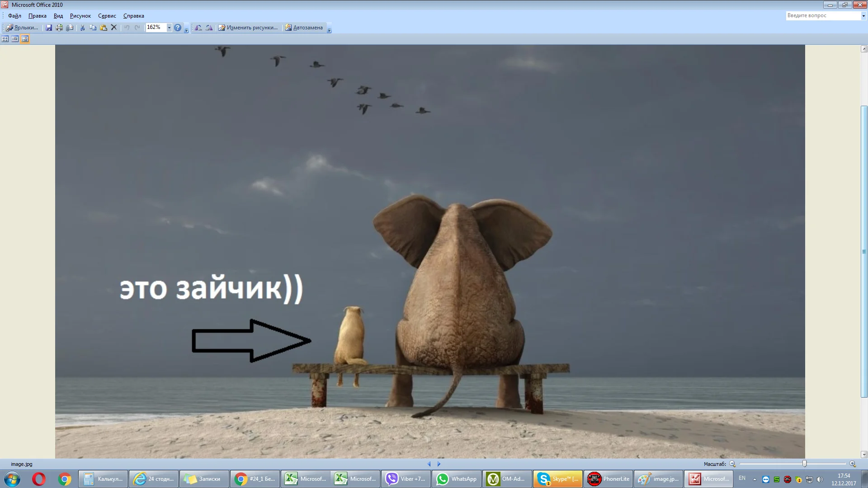Viewport: 868px width, 488px height.
Task: Click the Cut scissors icon
Action: [82, 28]
